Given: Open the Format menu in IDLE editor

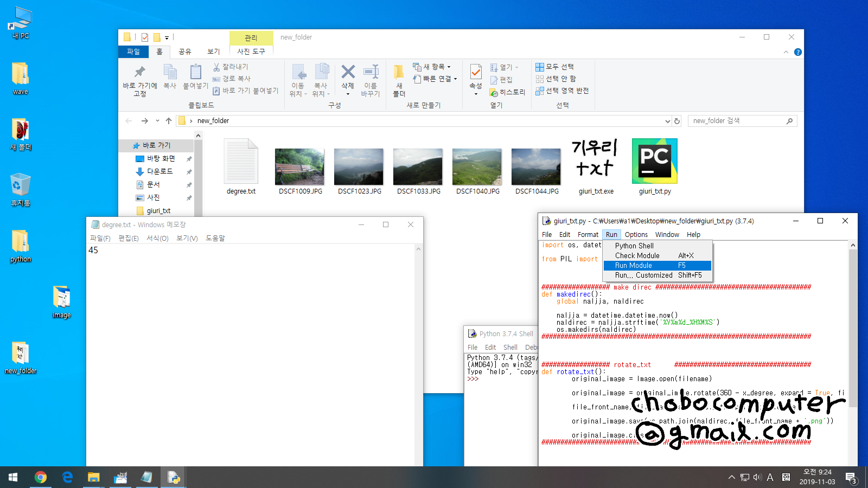Looking at the screenshot, I should (x=588, y=234).
